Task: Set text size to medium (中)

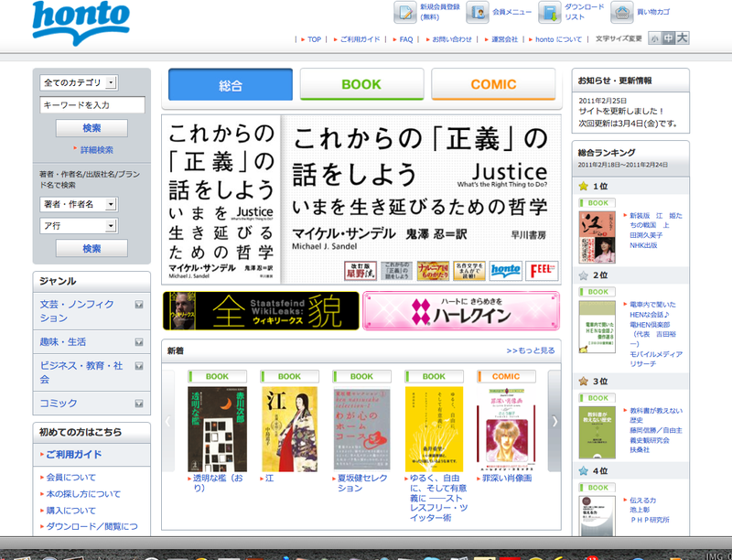Action: pyautogui.click(x=669, y=38)
